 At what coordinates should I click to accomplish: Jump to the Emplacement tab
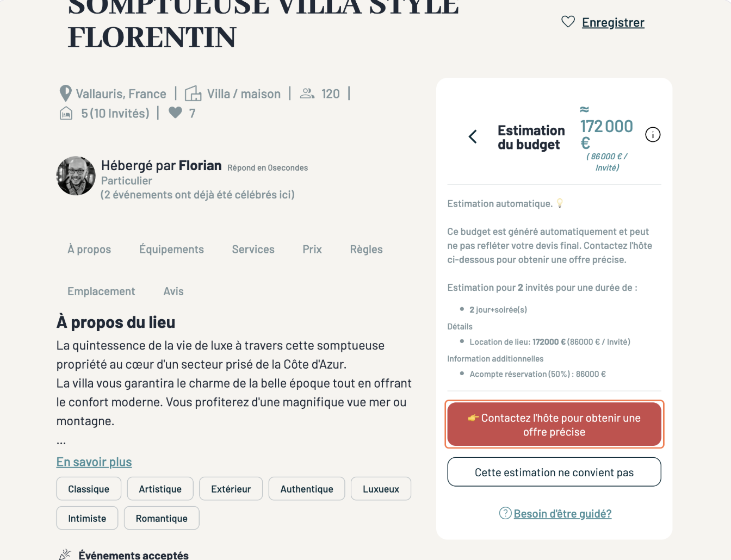point(101,291)
